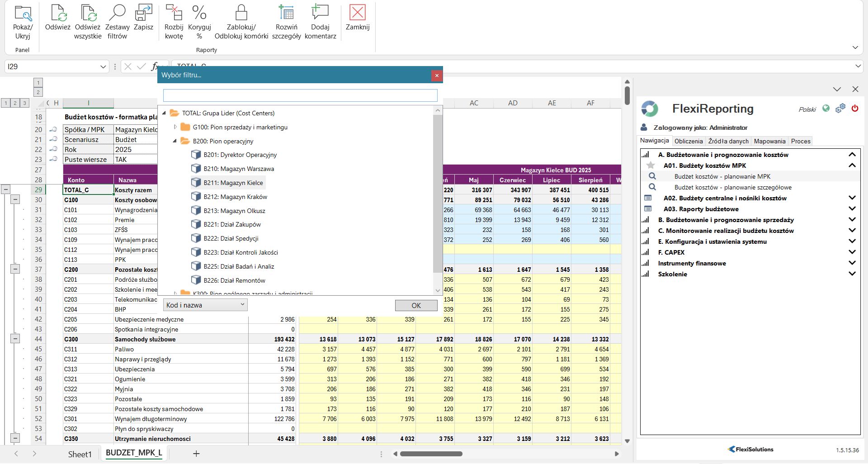Click the red power logout icon

click(x=854, y=109)
